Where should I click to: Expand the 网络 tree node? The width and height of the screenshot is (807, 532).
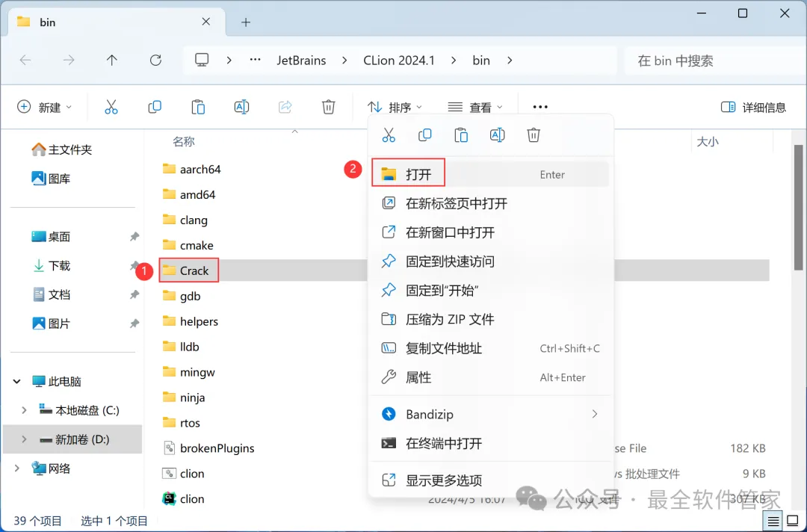17,468
